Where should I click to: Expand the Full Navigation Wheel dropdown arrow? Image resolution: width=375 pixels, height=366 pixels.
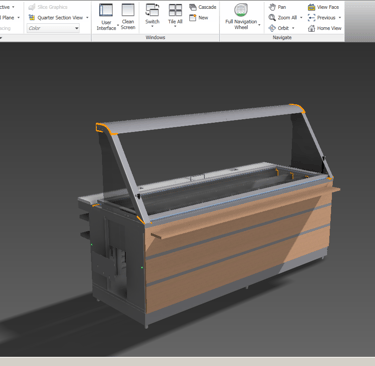tap(259, 24)
